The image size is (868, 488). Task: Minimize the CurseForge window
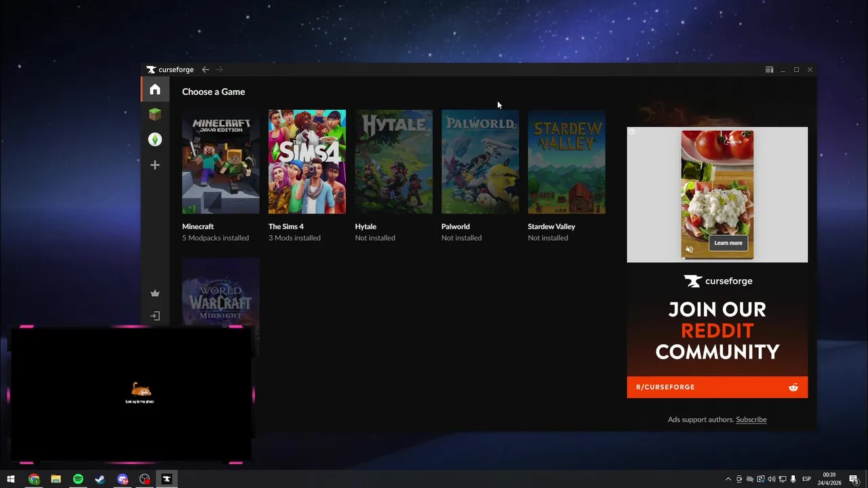(783, 70)
